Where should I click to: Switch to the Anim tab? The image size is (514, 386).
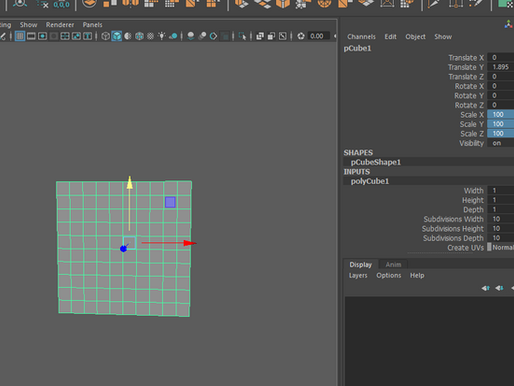point(393,265)
